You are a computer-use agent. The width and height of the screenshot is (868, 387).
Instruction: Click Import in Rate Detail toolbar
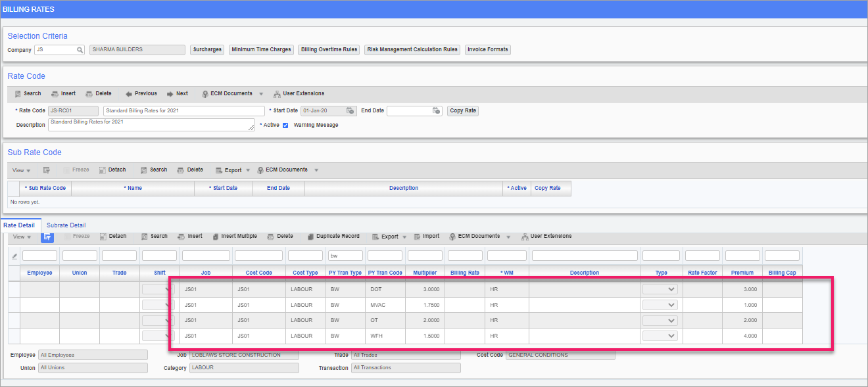coord(425,236)
